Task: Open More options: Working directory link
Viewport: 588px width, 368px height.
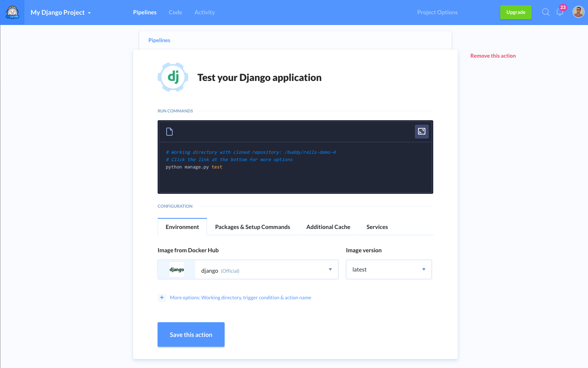Action: (241, 298)
